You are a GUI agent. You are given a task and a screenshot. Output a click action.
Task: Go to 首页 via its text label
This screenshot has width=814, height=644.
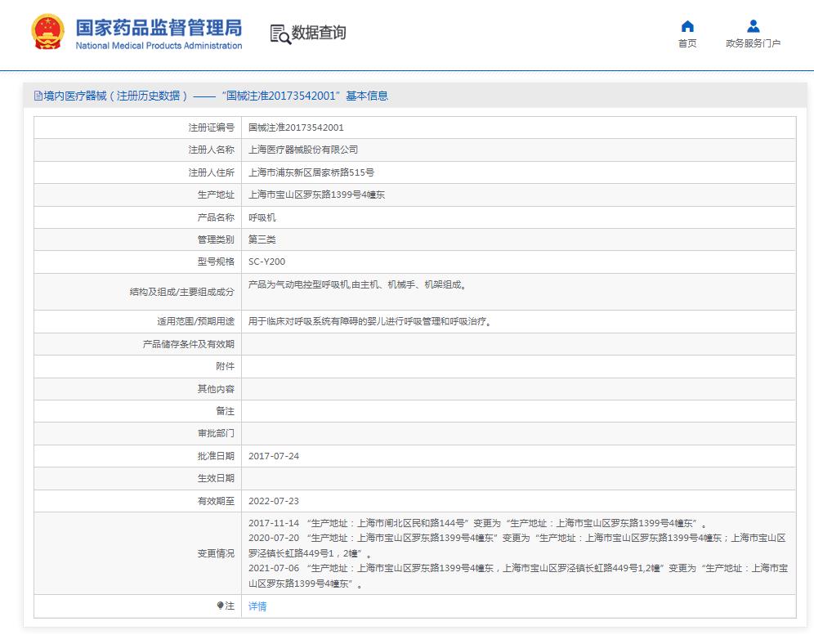pos(687,44)
